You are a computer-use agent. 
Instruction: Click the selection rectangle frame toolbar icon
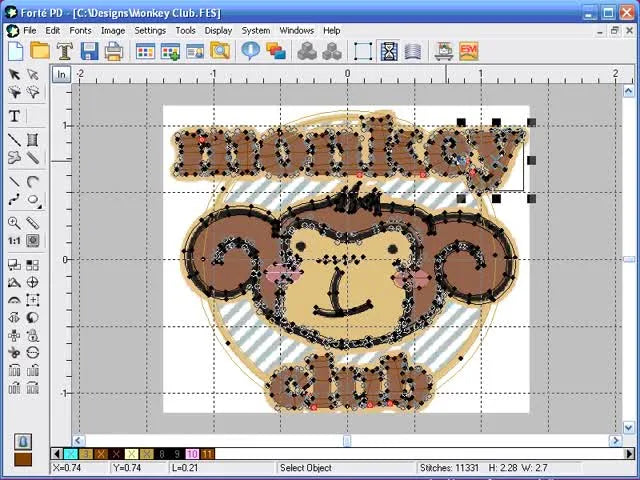pos(363,51)
